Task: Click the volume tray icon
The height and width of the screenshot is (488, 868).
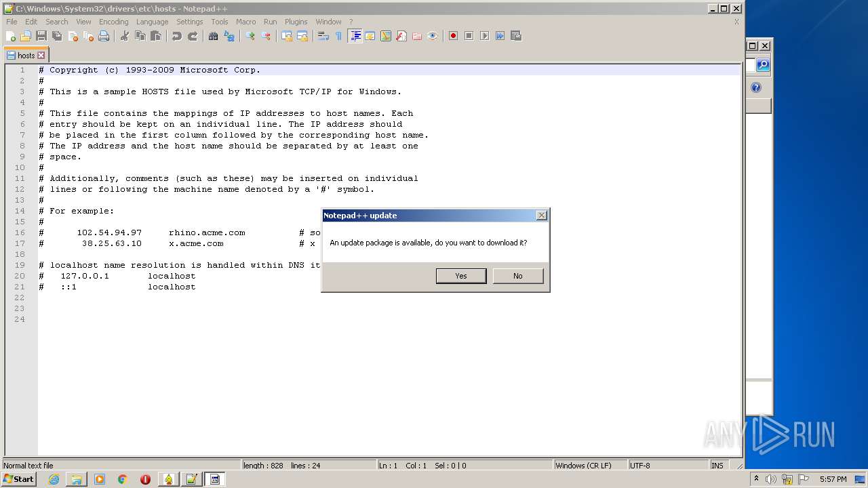Action: (772, 479)
